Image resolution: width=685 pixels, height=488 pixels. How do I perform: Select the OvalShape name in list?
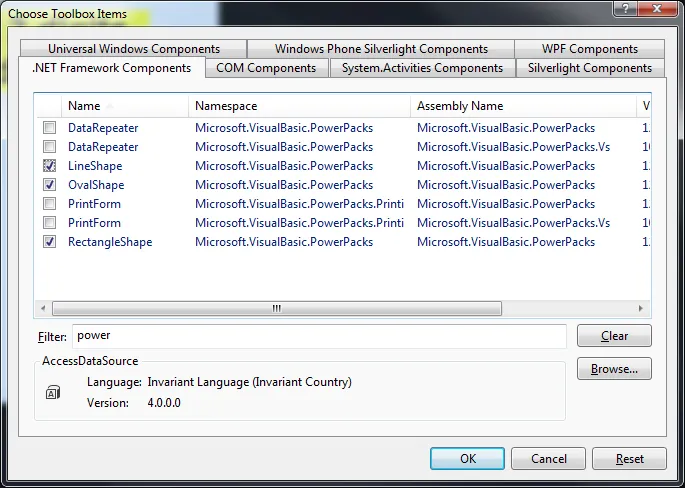[x=96, y=185]
